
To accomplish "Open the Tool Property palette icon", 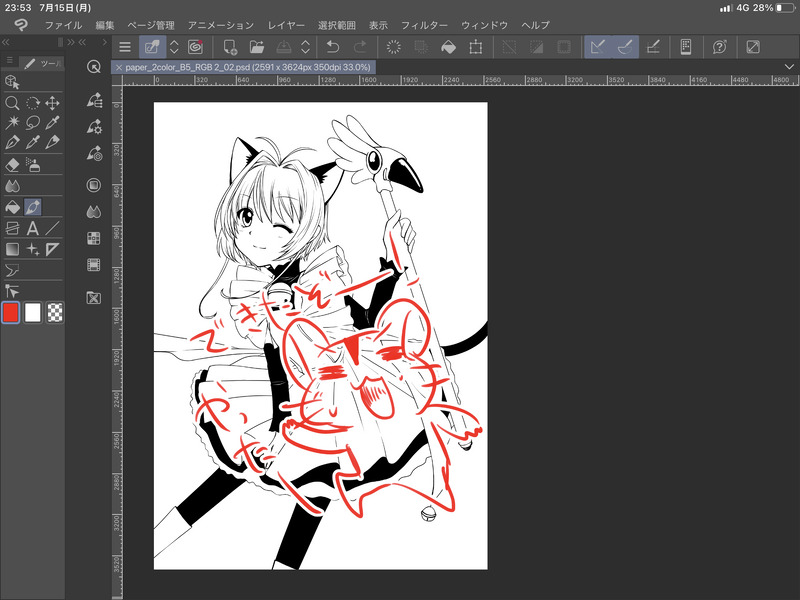I will click(94, 126).
